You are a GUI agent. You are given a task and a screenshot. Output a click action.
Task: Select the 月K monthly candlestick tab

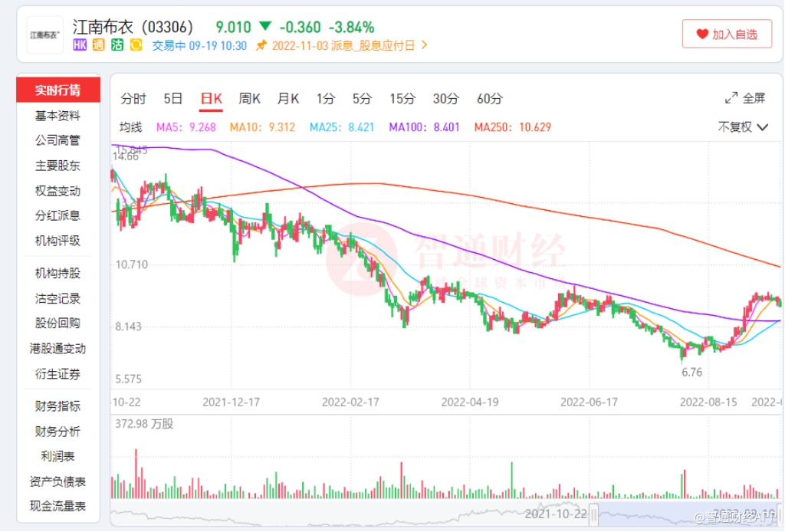click(x=288, y=99)
